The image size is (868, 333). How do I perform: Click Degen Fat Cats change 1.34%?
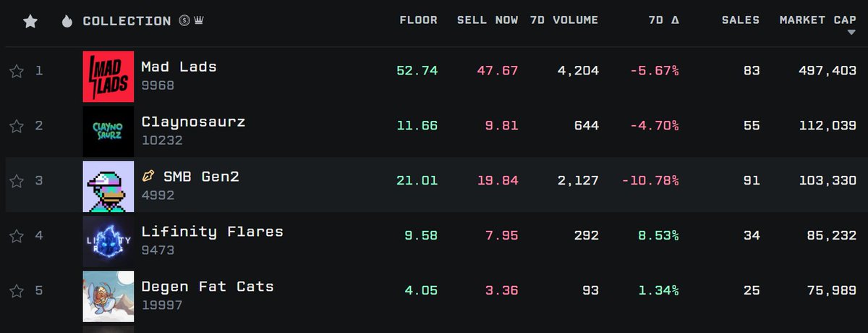(x=658, y=290)
